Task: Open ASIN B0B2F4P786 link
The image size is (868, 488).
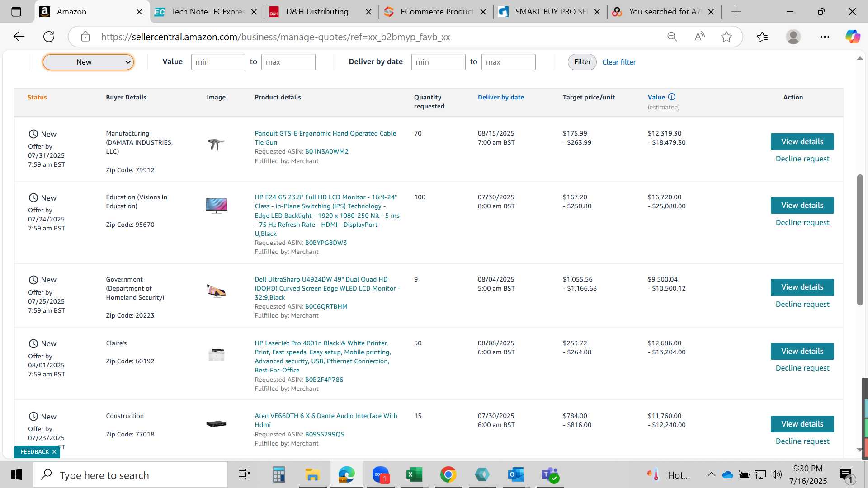Action: tap(324, 380)
